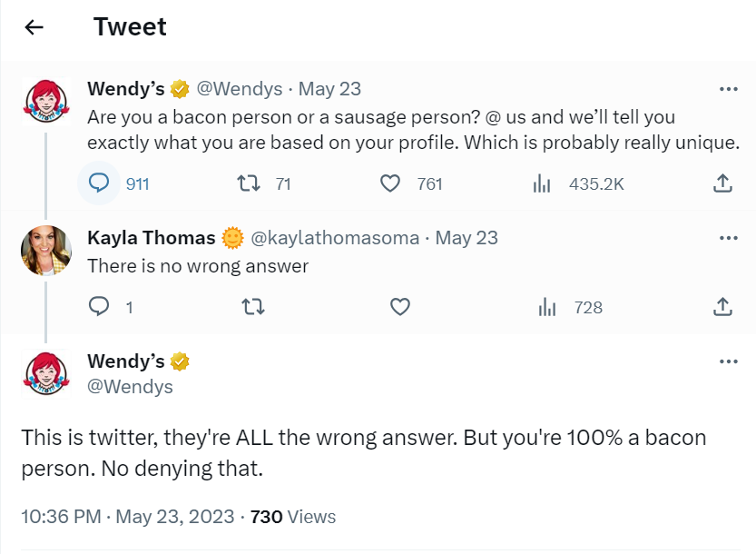The image size is (756, 554).
Task: Open more options on Wendy's bacon reply
Action: click(x=727, y=361)
